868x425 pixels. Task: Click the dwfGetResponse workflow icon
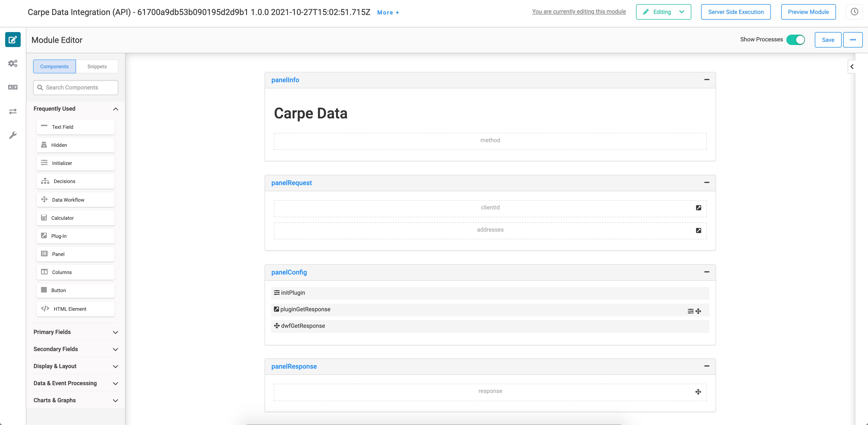[x=277, y=325]
